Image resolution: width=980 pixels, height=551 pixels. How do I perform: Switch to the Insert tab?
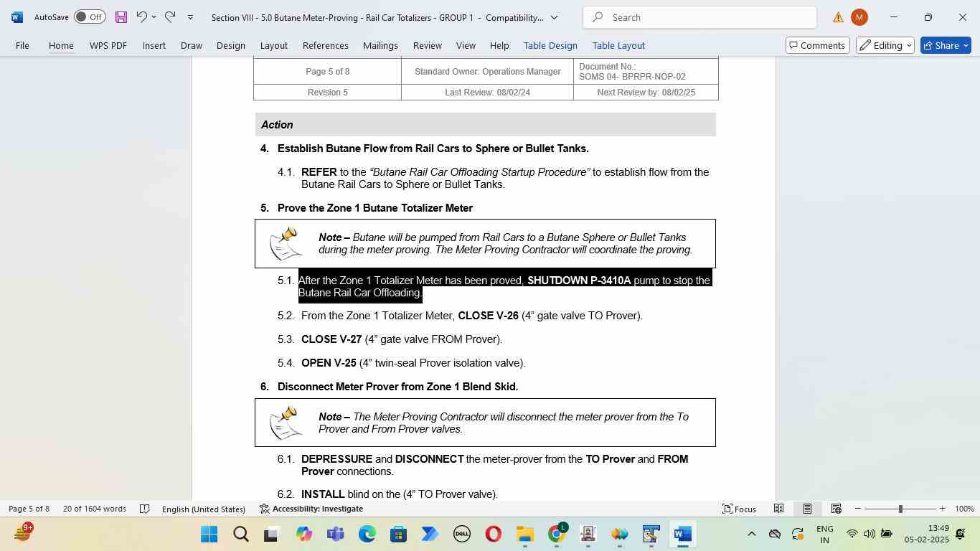(x=154, y=45)
